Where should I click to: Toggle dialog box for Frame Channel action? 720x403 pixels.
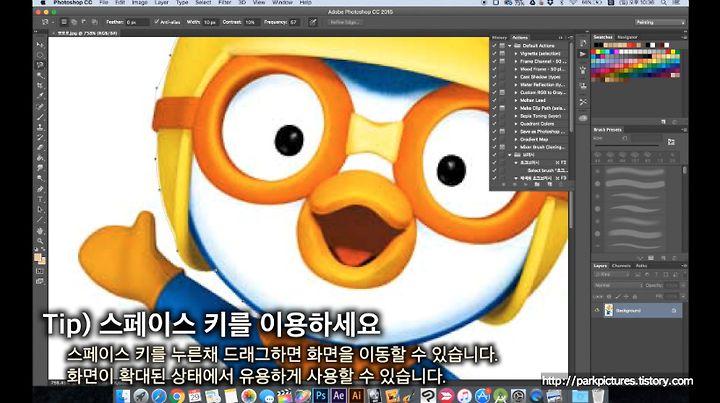pos(502,61)
